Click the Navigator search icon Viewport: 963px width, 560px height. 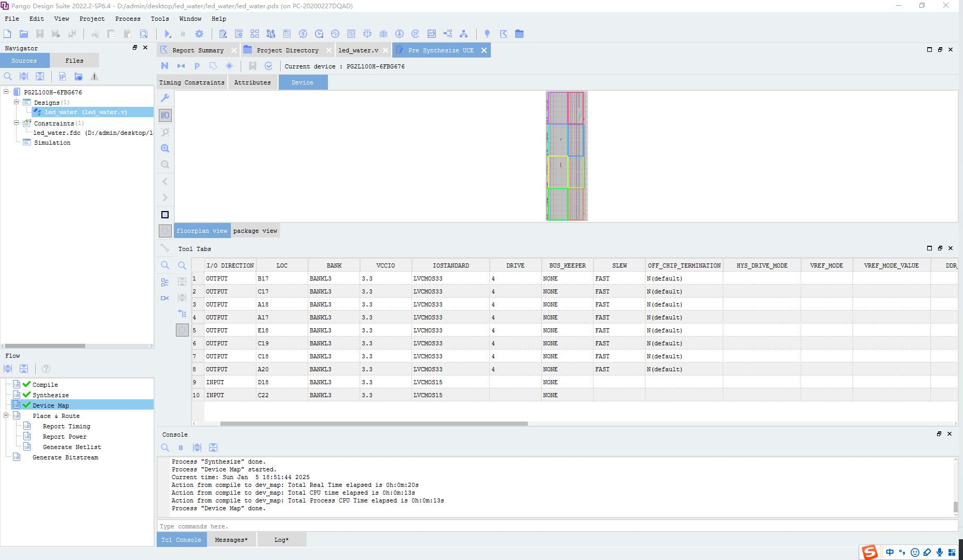8,76
